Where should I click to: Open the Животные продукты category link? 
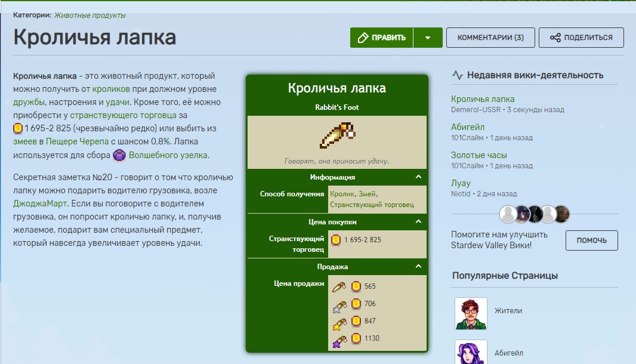89,16
